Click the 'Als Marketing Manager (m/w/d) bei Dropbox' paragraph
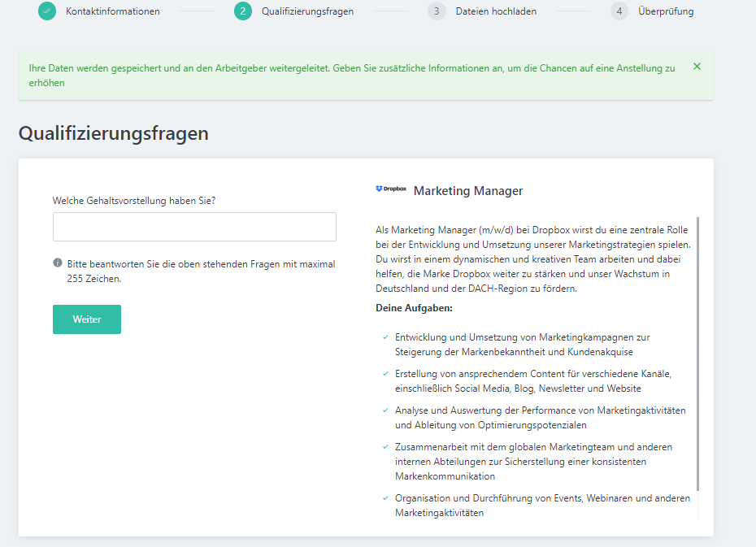The image size is (756, 547). (x=533, y=259)
